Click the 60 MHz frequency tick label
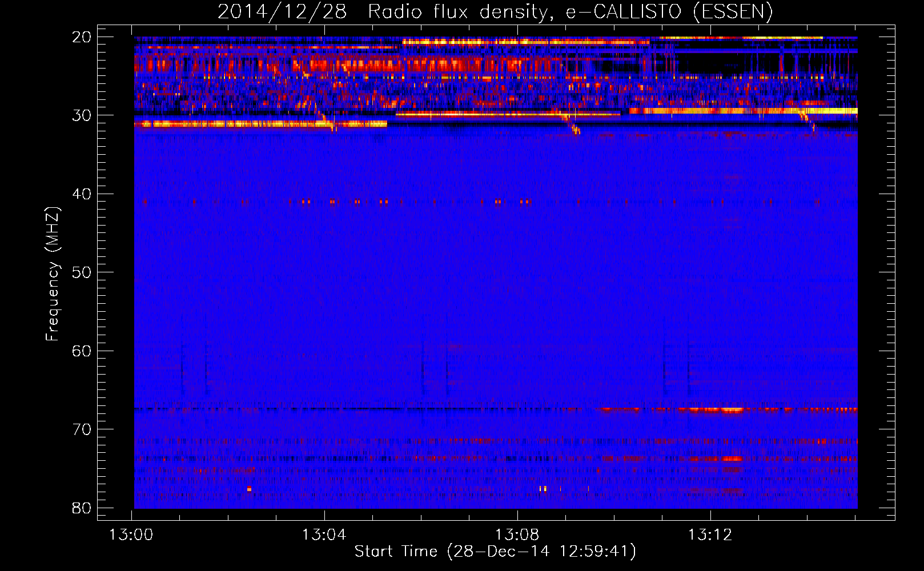924x571 pixels. click(x=82, y=351)
